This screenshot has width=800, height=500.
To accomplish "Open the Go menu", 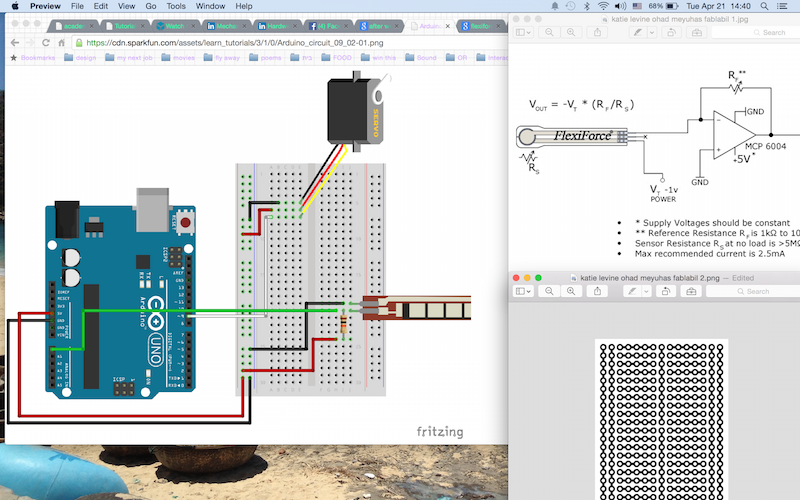I will point(151,6).
